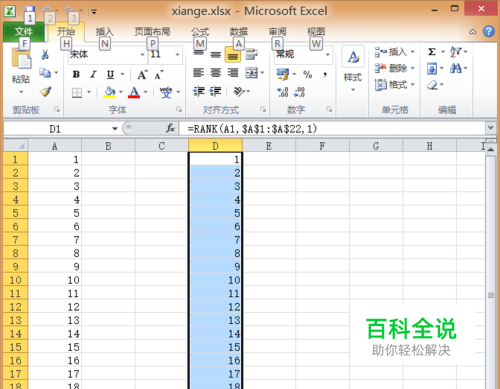Screen dimensions: 500x389
Task: Click the Font Color A icon
Action: pyautogui.click(x=134, y=92)
